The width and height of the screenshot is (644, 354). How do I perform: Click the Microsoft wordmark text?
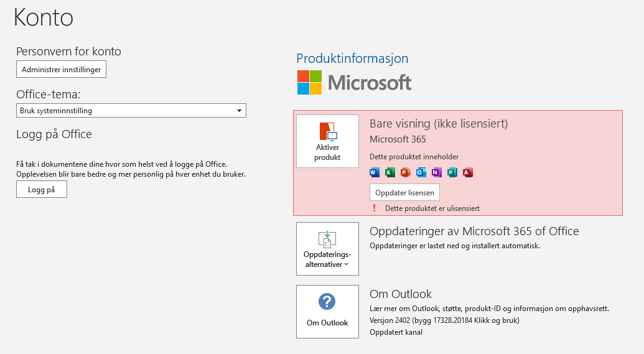(369, 83)
